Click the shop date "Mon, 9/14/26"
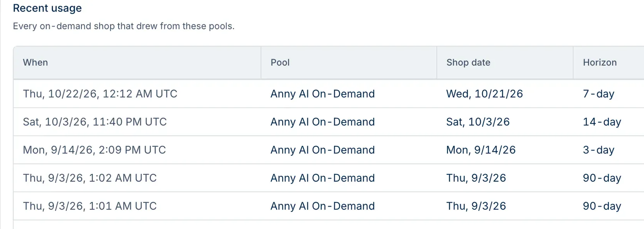 [x=481, y=150]
